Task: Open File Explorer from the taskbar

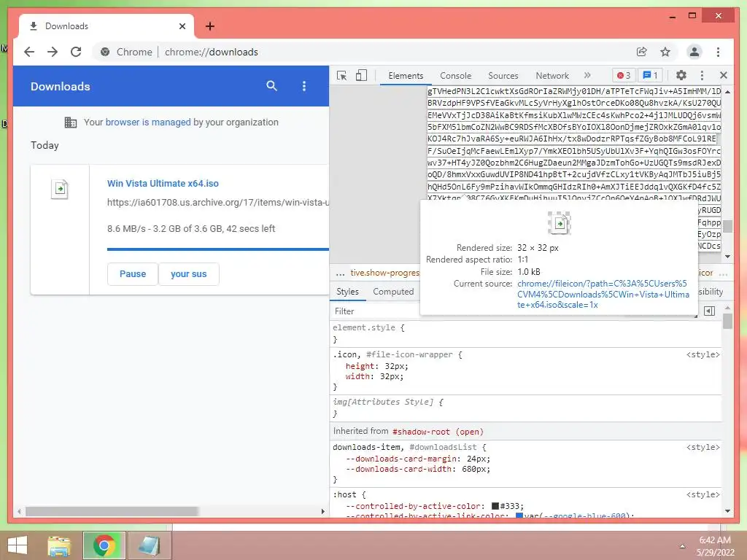Action: click(x=59, y=545)
